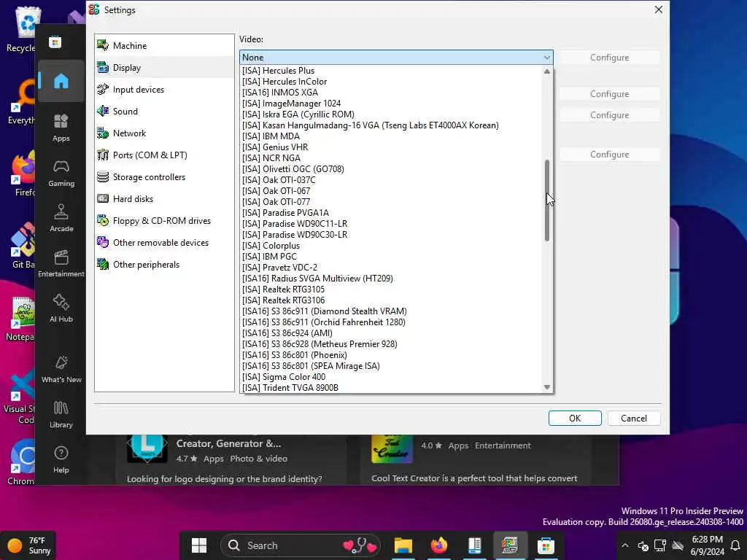Open File Explorer from taskbar

click(403, 545)
